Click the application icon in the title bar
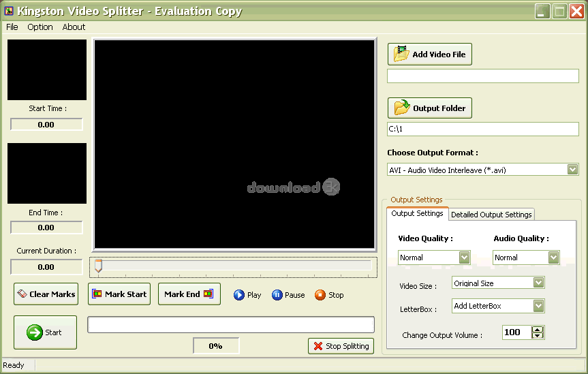The height and width of the screenshot is (374, 588). [9, 11]
